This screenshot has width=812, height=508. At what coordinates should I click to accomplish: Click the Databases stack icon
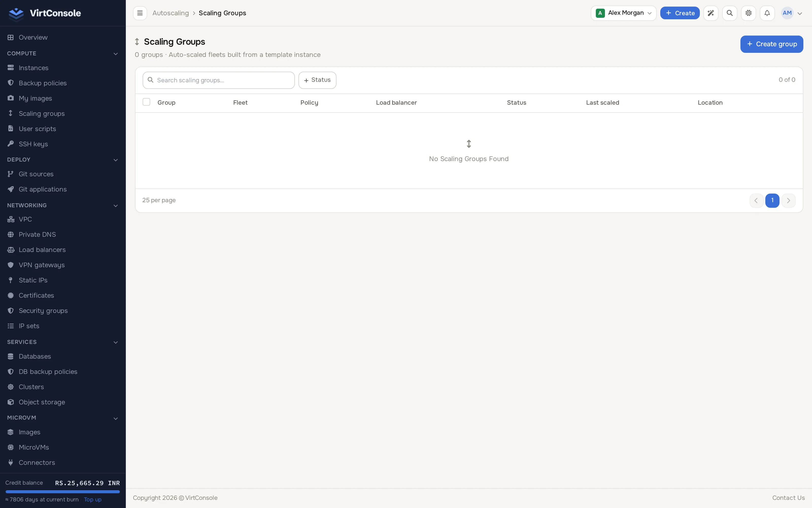(11, 356)
